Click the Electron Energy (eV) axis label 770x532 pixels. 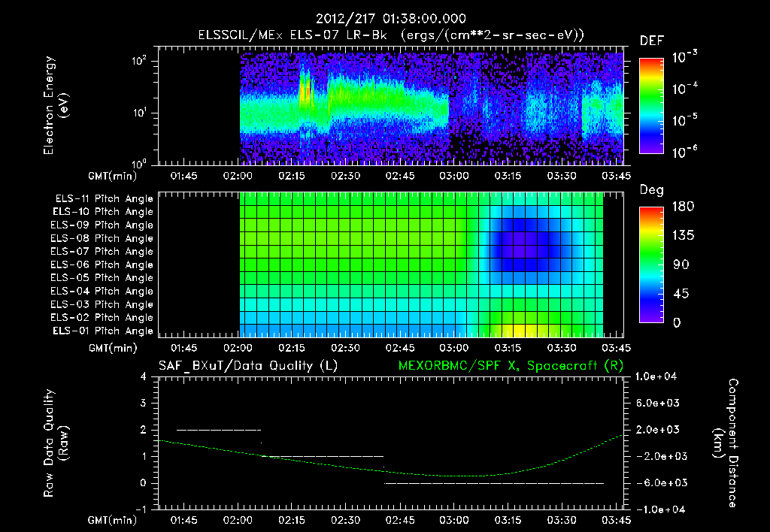56,105
